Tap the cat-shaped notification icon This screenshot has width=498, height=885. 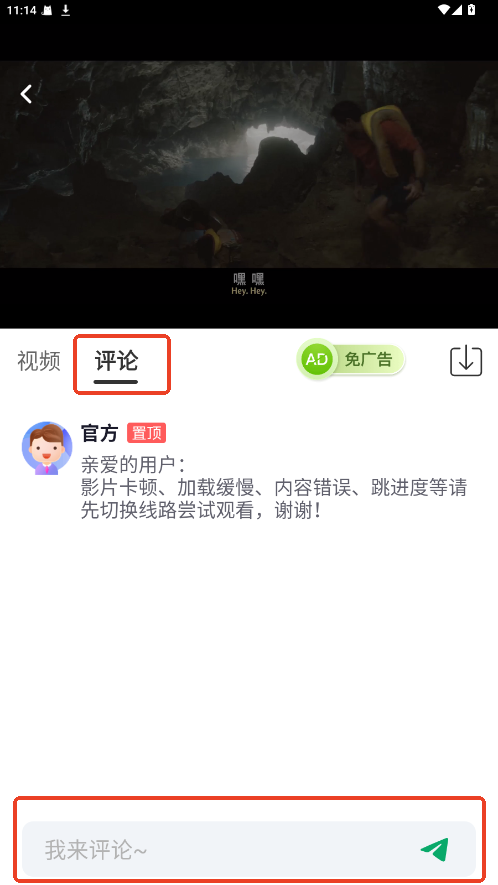pos(47,10)
